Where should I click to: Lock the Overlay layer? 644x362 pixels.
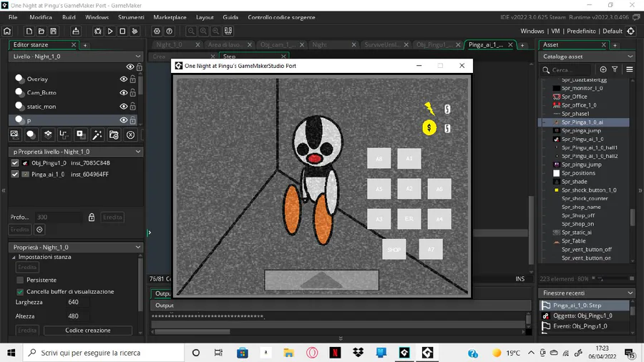coord(132,79)
